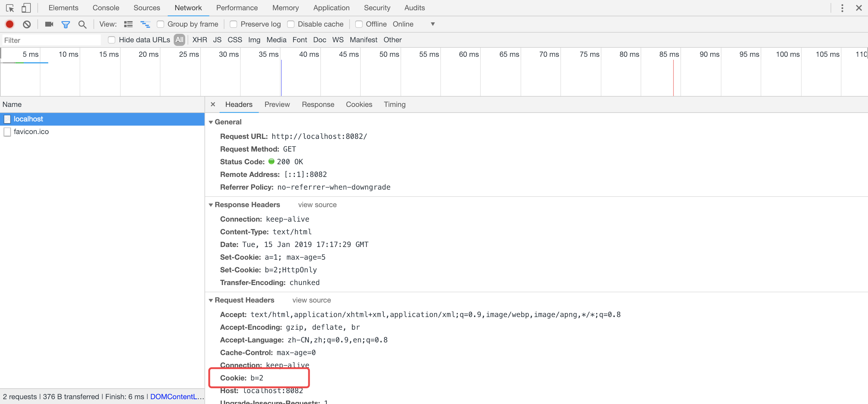Collapse the Request Headers section
Screen dimensions: 868x404
tap(211, 300)
